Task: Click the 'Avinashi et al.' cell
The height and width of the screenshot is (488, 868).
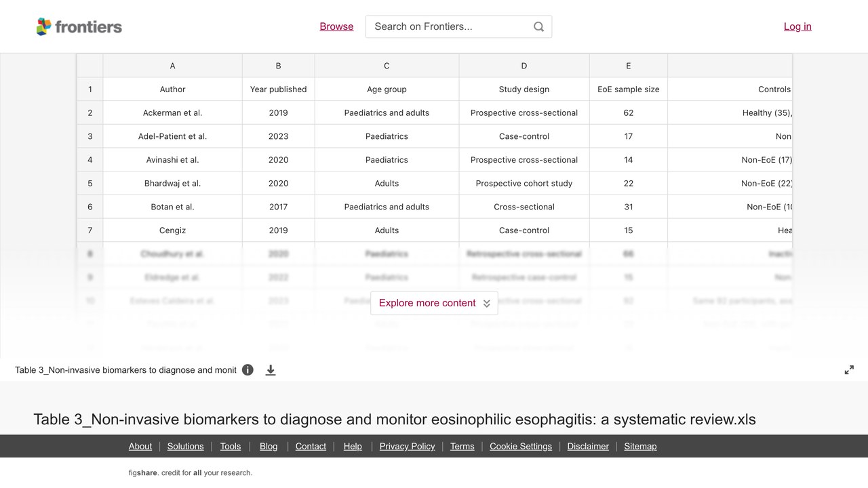Action: pyautogui.click(x=172, y=160)
